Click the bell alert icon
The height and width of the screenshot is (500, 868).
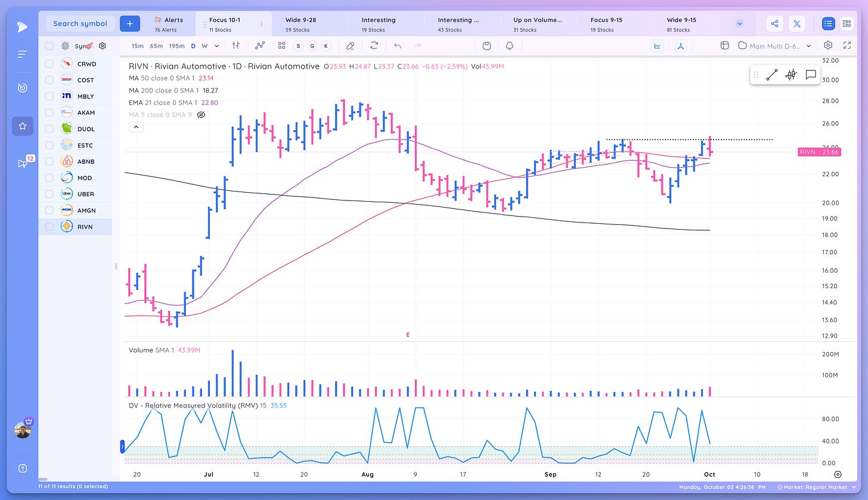click(x=509, y=45)
